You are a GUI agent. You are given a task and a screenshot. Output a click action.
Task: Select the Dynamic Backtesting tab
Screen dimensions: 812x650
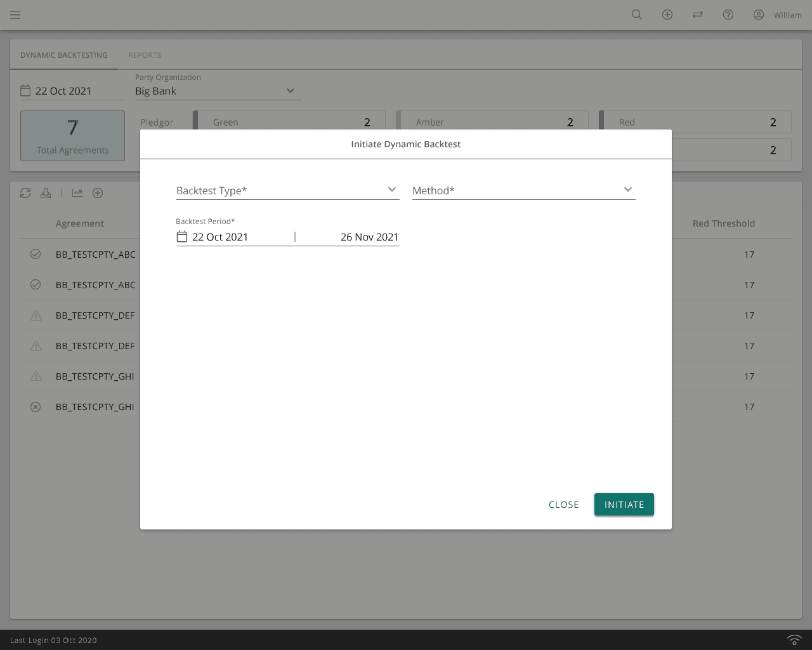(64, 55)
